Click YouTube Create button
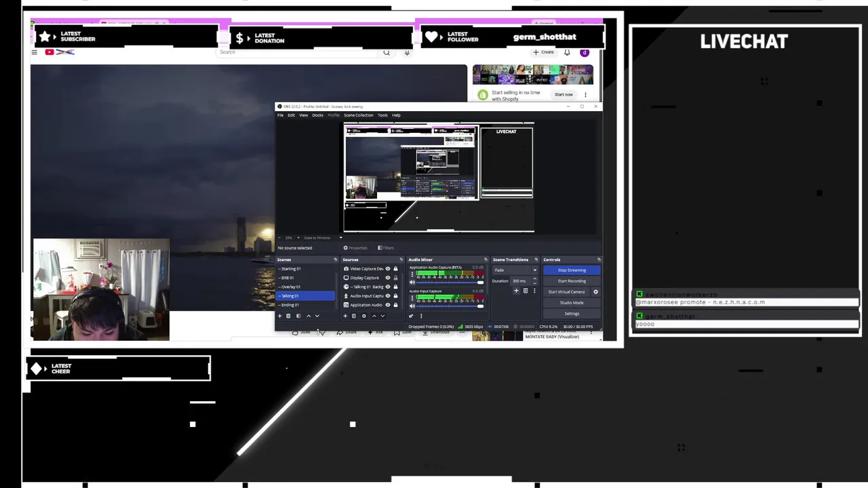This screenshot has height=488, width=868. tap(543, 52)
